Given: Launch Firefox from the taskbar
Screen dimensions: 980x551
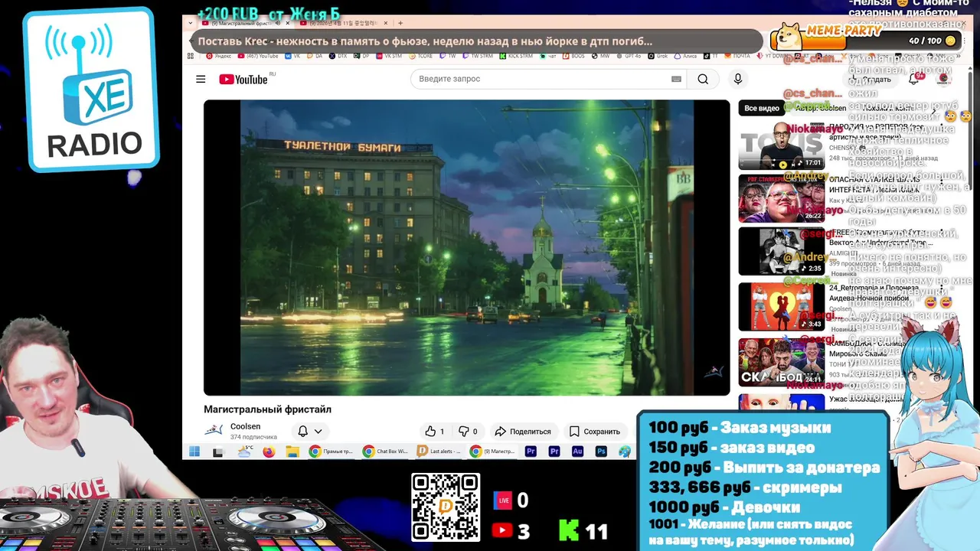Looking at the screenshot, I should point(269,452).
